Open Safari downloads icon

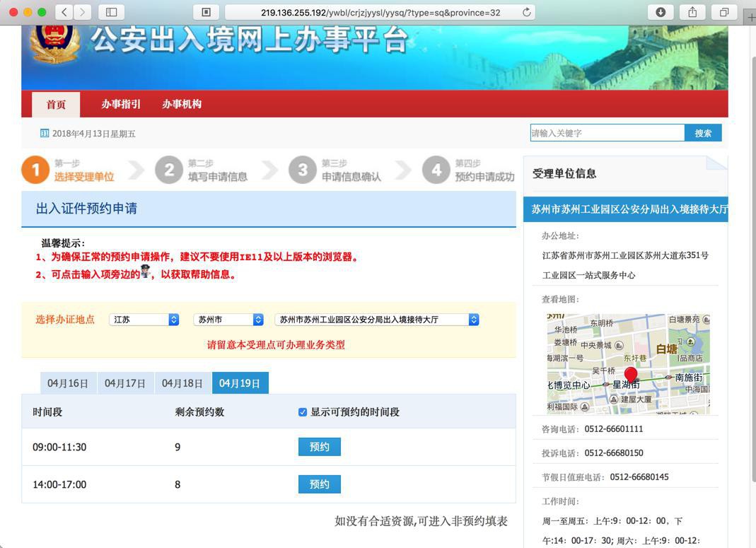tap(661, 12)
